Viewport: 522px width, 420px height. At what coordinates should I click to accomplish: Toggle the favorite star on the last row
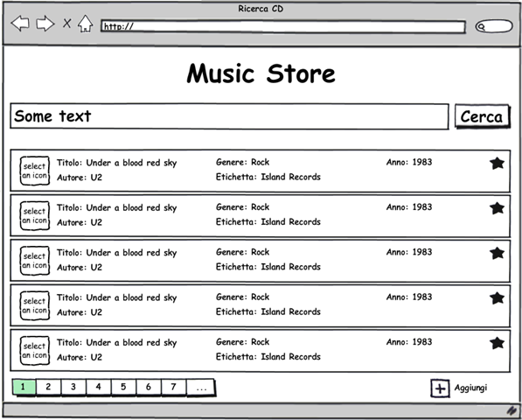coord(497,343)
